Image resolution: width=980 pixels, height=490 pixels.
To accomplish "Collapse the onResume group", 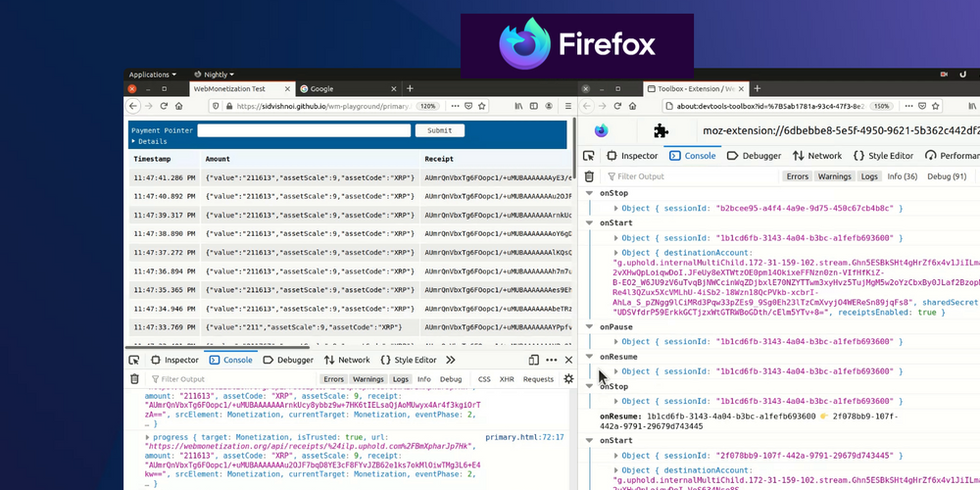I will pos(589,357).
